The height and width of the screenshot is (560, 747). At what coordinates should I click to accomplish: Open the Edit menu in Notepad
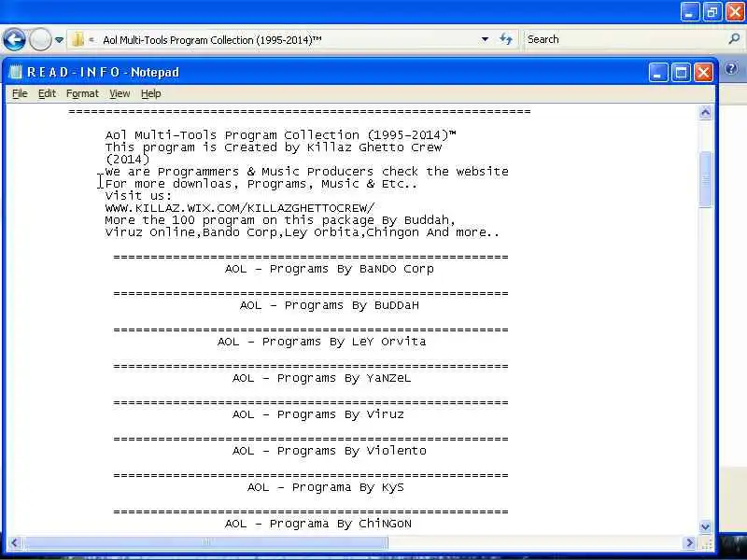[48, 94]
